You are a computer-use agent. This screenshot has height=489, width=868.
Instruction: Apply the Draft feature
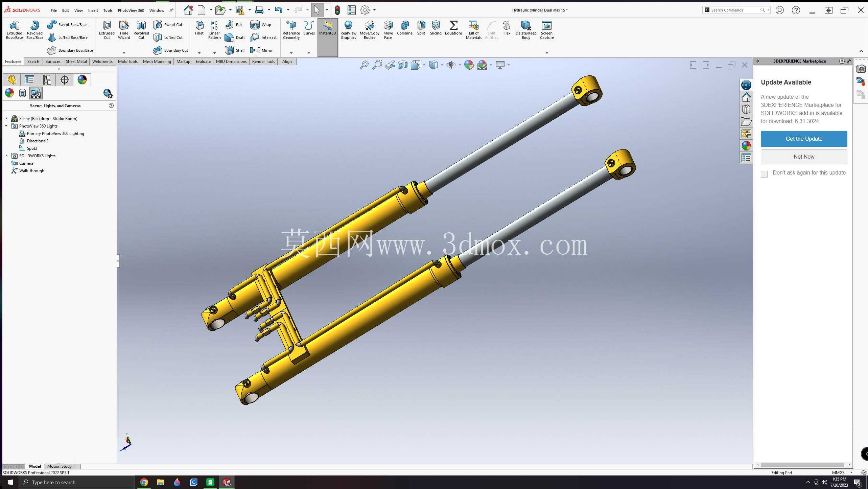coord(235,38)
